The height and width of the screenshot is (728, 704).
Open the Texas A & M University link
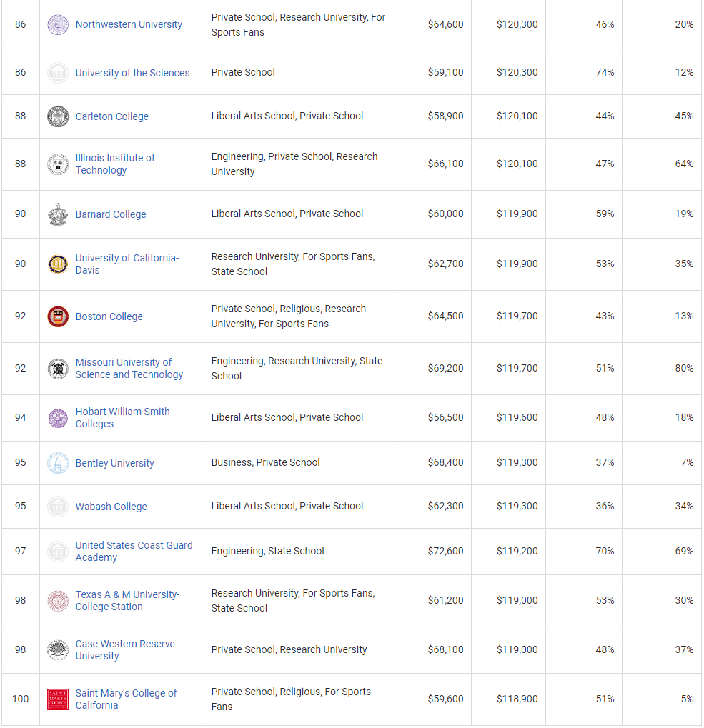tap(127, 600)
